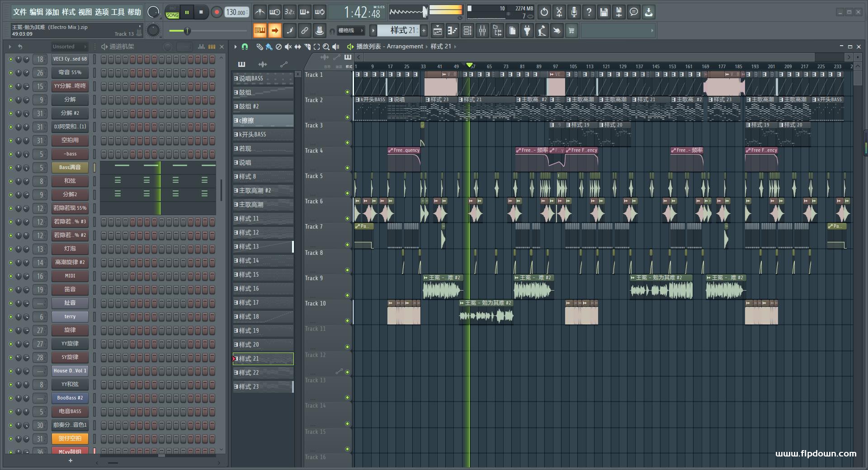Click the orange arrow step-edit icon
This screenshot has height=470, width=868.
click(x=274, y=31)
